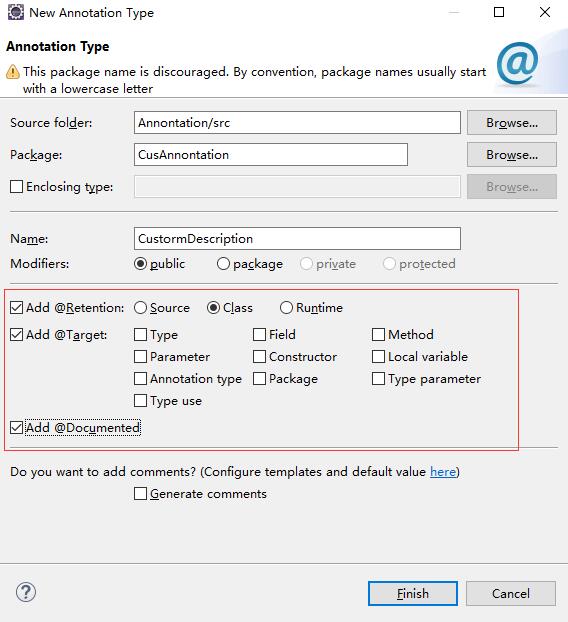Tick the Package target checkbox
Viewport: 568px width, 622px height.
tap(259, 379)
